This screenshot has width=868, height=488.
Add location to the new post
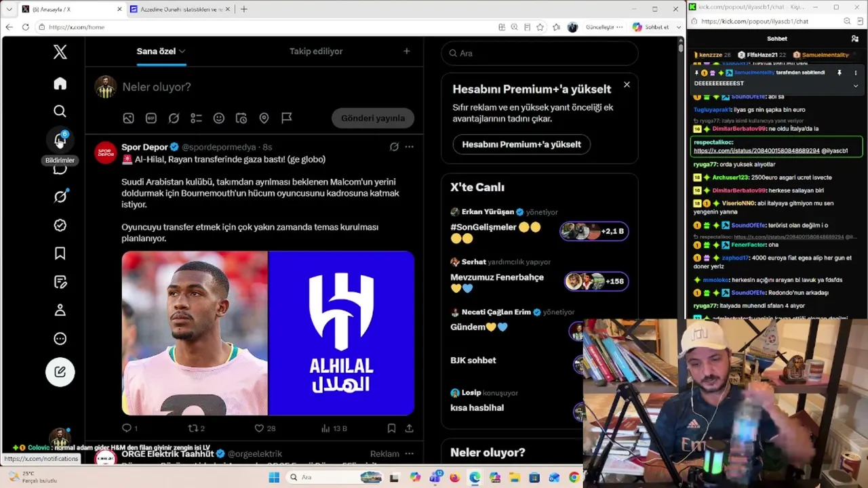point(264,118)
